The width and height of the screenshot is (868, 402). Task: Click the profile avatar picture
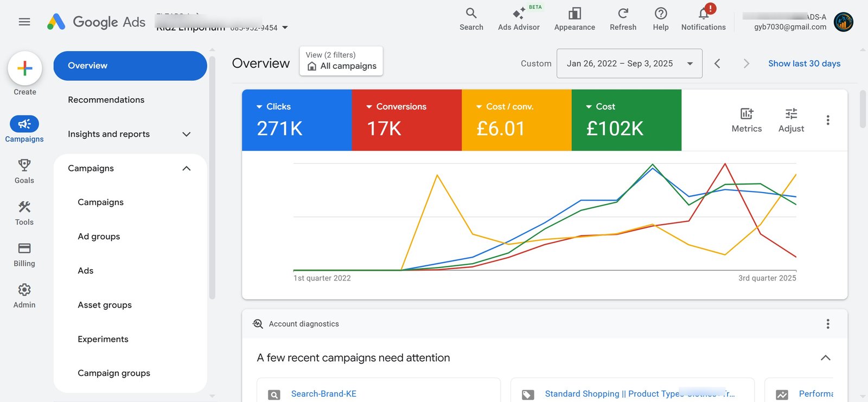click(843, 22)
